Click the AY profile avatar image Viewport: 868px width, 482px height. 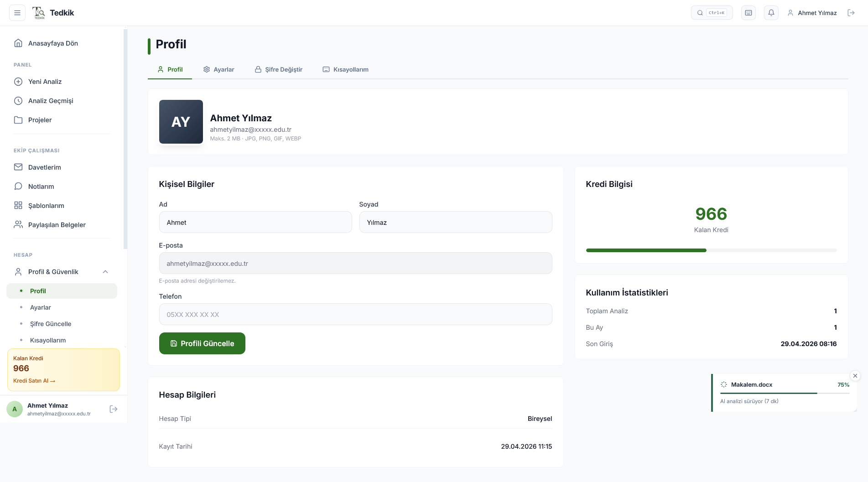point(181,122)
